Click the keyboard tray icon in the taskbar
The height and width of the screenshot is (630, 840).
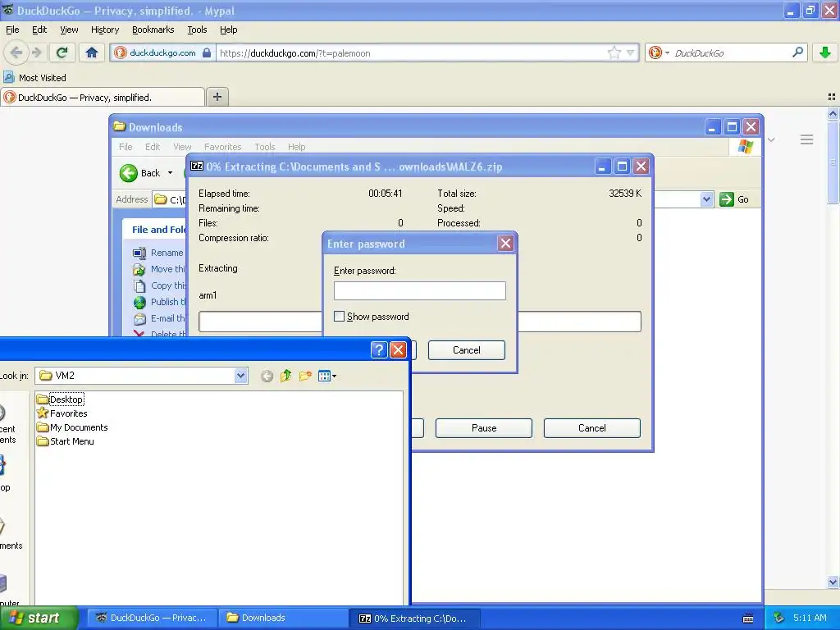(748, 619)
